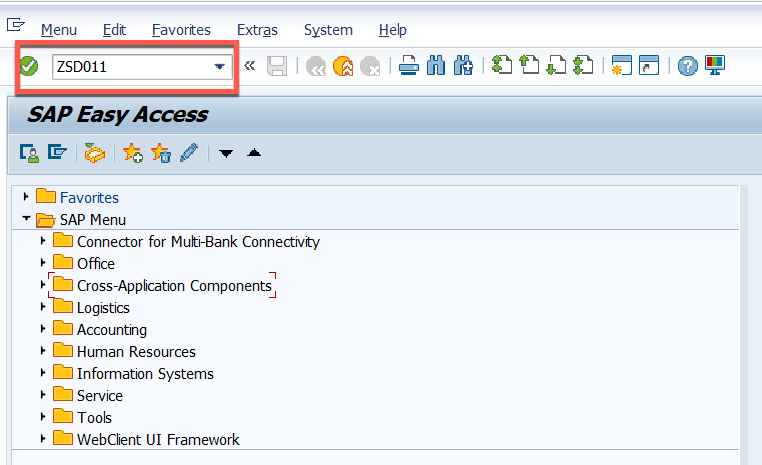This screenshot has width=762, height=465.
Task: Open the Extras menu
Action: click(257, 30)
